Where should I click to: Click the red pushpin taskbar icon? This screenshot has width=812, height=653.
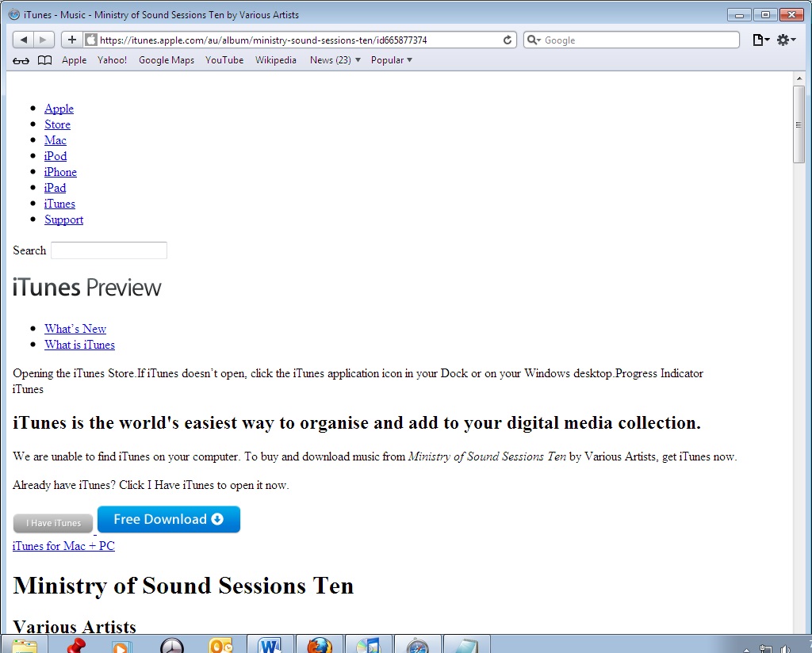point(75,645)
